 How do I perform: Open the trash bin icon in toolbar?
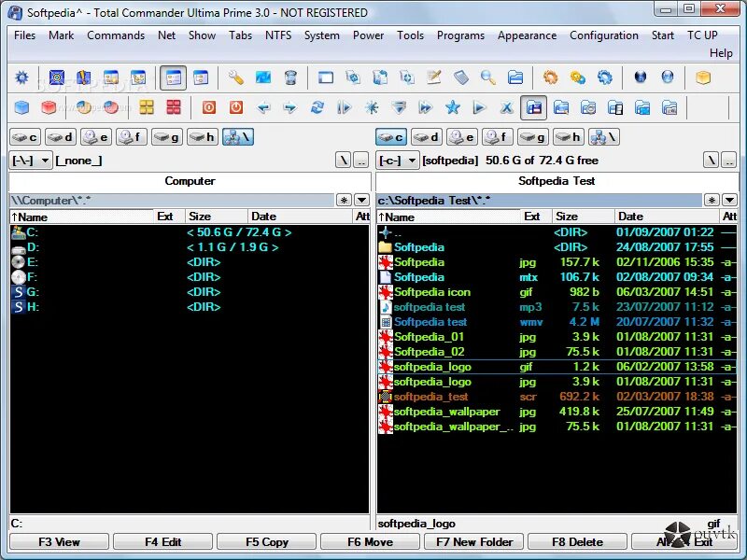click(x=290, y=77)
